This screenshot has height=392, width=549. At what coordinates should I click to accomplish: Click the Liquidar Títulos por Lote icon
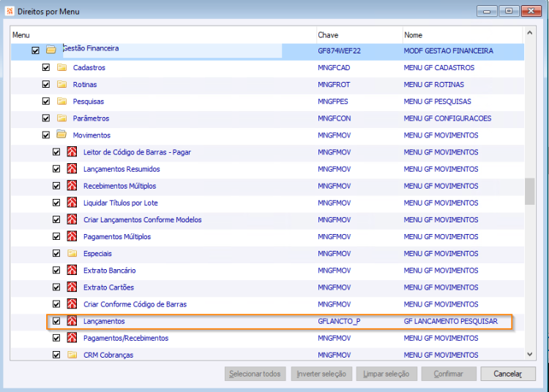coord(72,203)
